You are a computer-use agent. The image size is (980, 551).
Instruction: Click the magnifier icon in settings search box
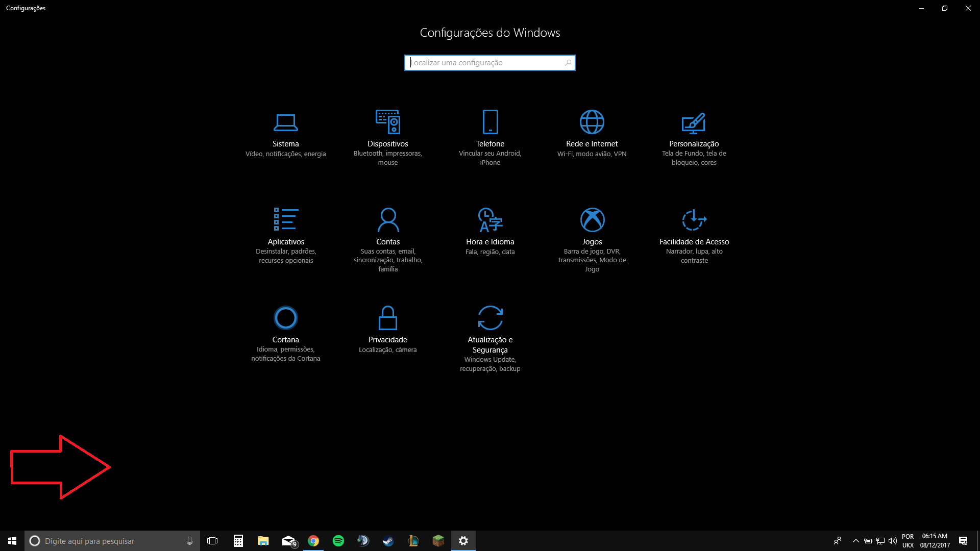coord(568,63)
